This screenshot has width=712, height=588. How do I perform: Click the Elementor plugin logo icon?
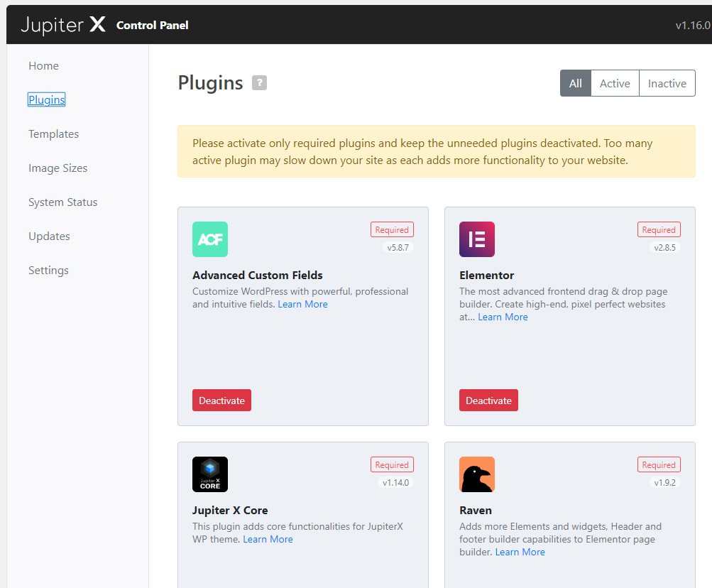coord(477,239)
